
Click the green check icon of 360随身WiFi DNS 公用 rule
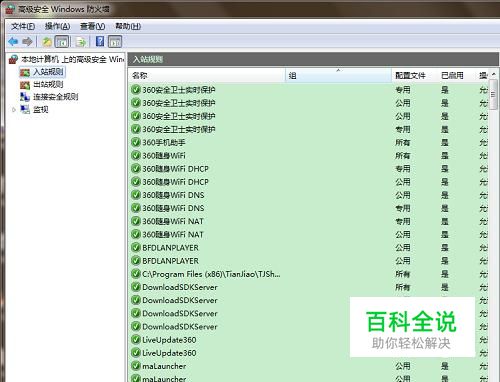point(136,195)
